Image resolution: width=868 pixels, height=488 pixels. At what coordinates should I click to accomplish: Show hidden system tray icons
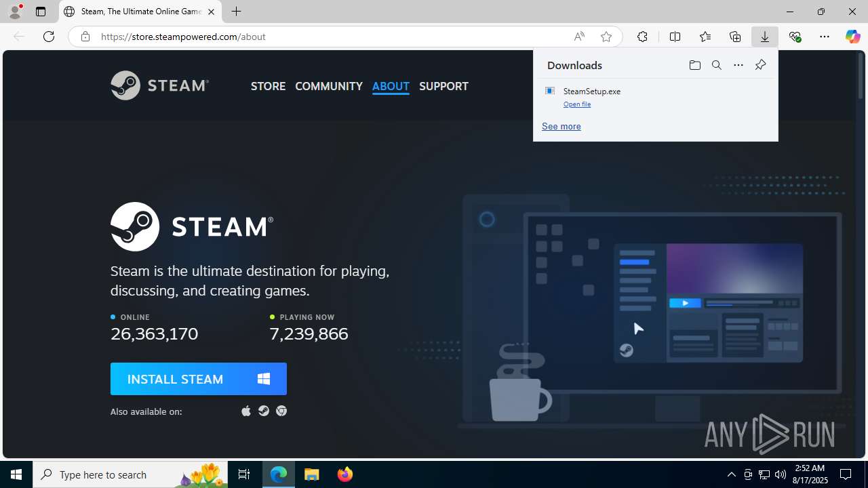coord(731,474)
